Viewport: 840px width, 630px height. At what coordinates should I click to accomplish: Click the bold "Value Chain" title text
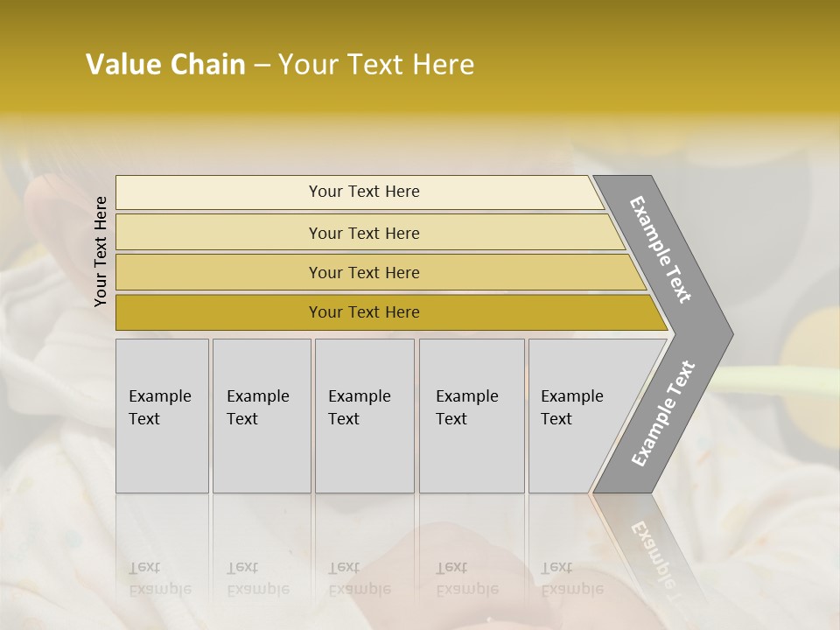click(x=165, y=65)
